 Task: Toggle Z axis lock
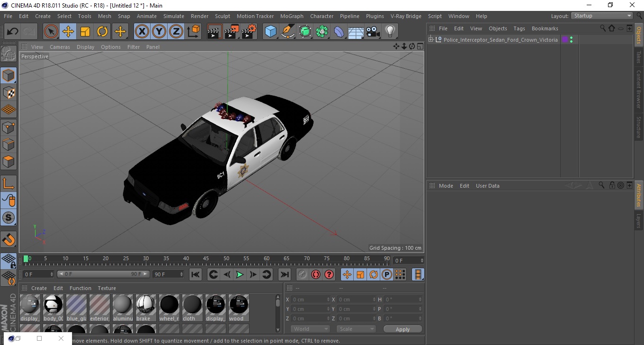point(176,32)
